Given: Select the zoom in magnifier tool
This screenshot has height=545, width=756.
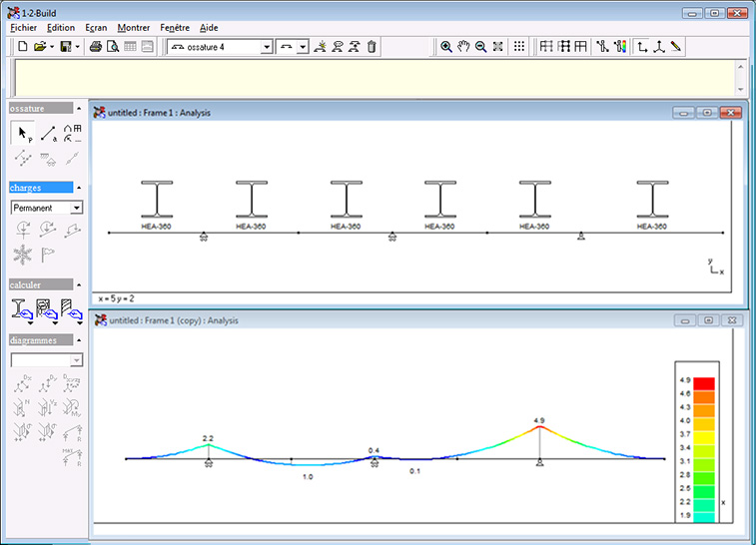Looking at the screenshot, I should [x=446, y=47].
